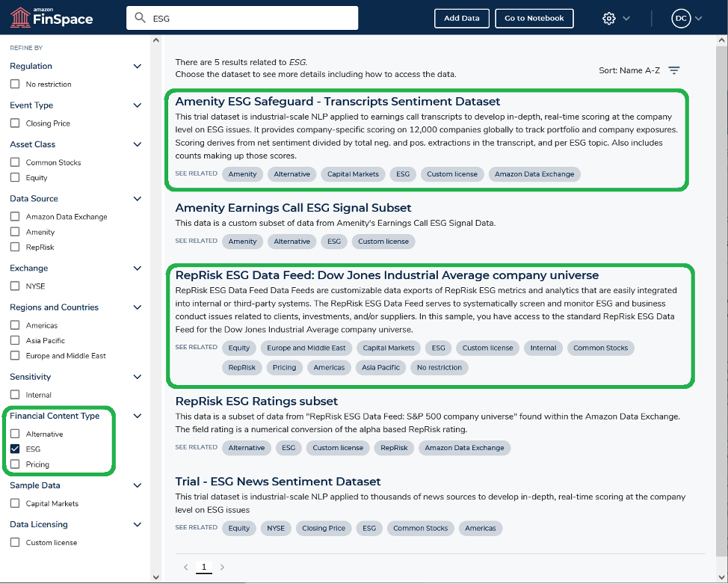Screen dimensions: 728x584
Task: Select the RepRisk tag on the Dow Jones dataset
Action: (241, 367)
